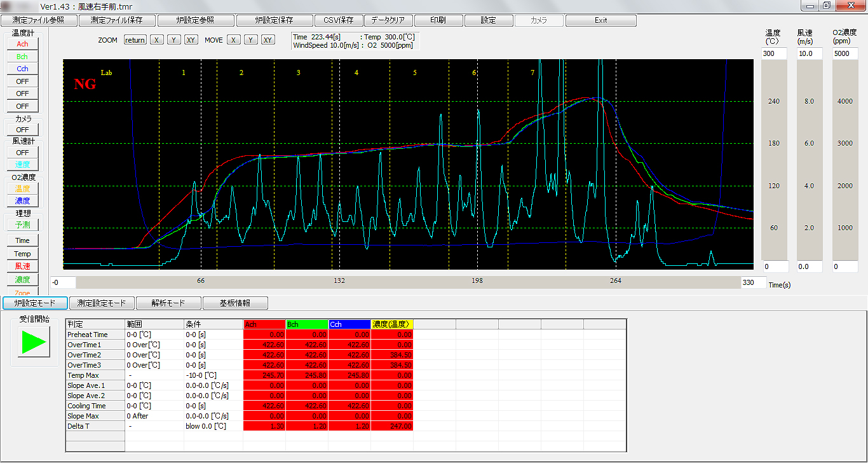Click the time axis end field showing 330

click(x=752, y=282)
